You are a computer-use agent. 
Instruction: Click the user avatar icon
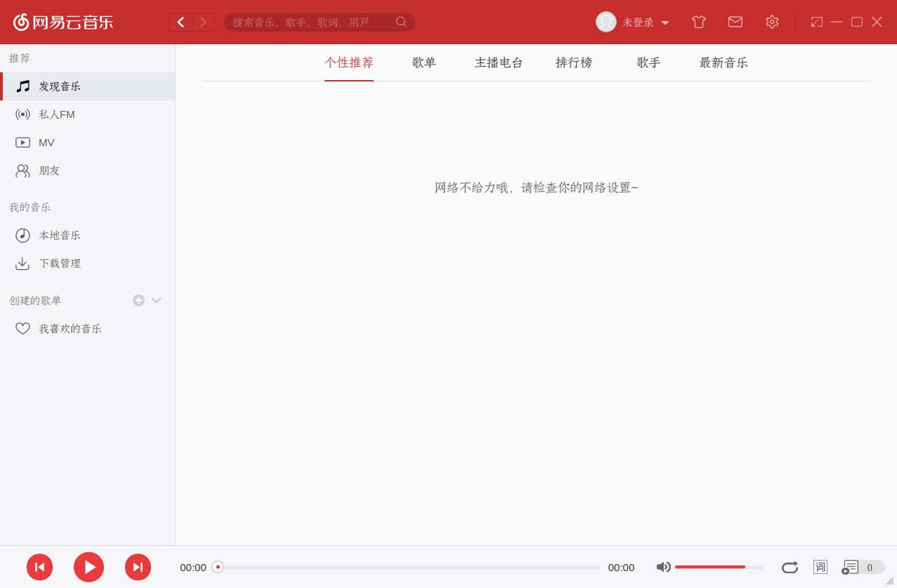pos(606,22)
